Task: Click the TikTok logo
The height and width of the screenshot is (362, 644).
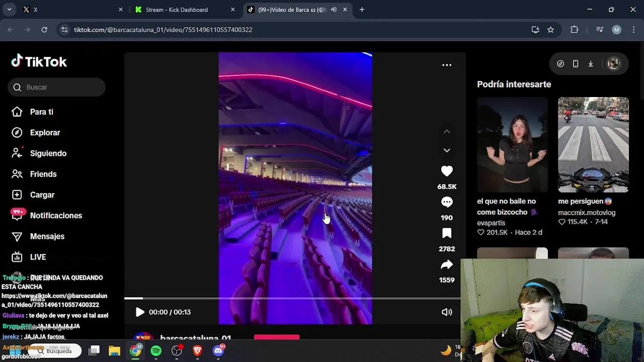Action: (x=39, y=61)
